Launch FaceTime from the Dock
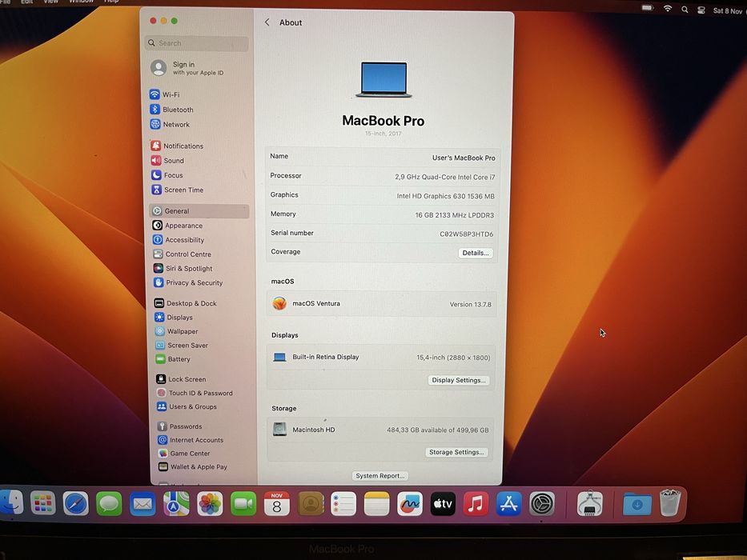Screen dimensions: 747x560 point(243,504)
